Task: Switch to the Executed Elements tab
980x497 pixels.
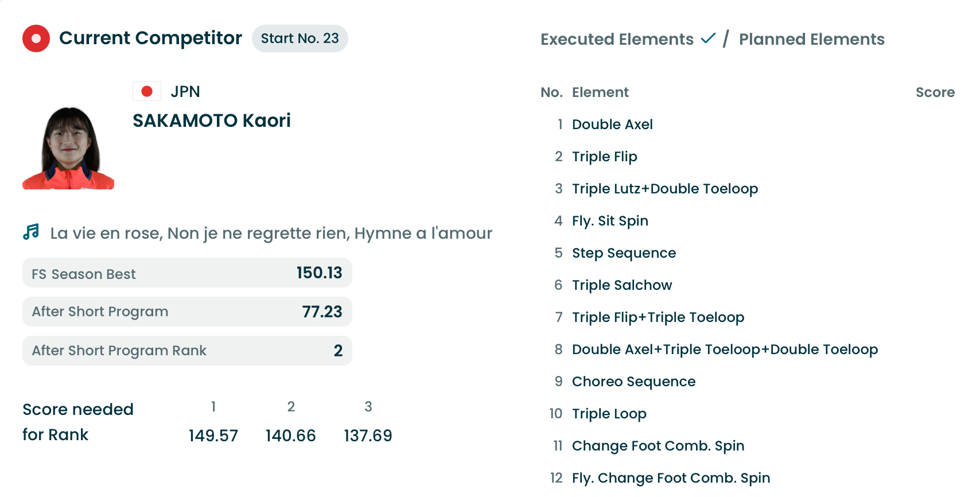Action: [x=617, y=39]
